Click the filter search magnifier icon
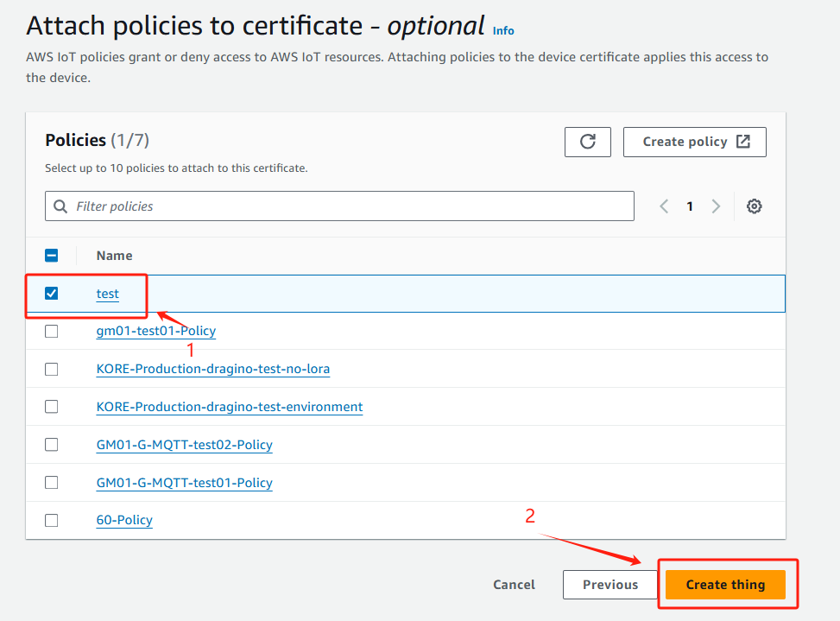Viewport: 840px width, 621px height. [x=60, y=206]
